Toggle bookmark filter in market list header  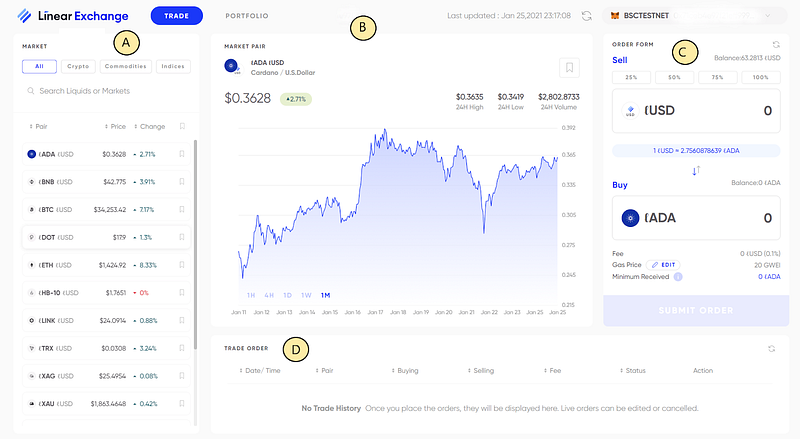tap(182, 126)
